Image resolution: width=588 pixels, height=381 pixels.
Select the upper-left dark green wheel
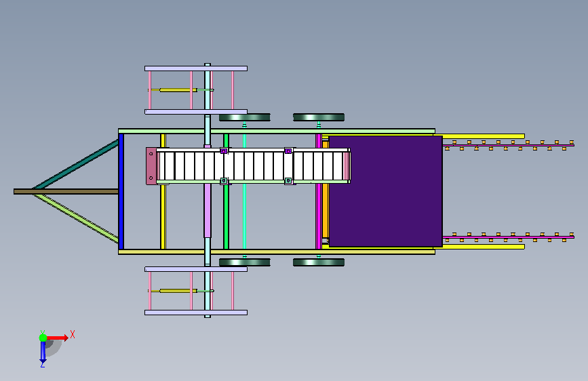pos(245,117)
